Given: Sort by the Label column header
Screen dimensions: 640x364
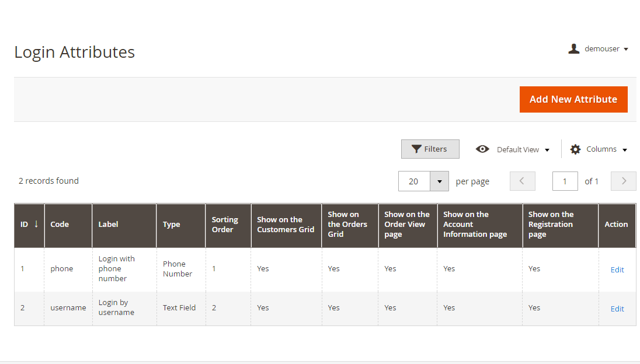Looking at the screenshot, I should 124,225.
